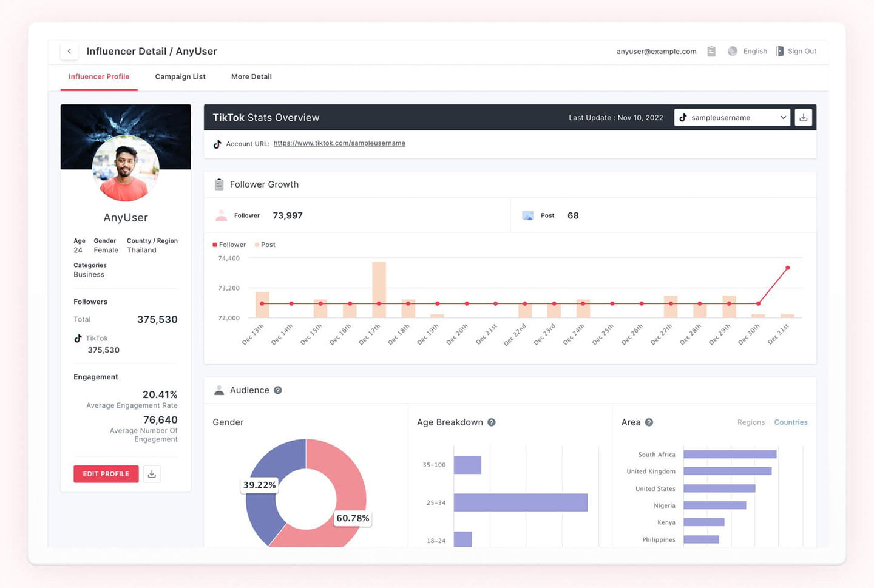Click the globe language icon
Screen dimensions: 874x588
click(733, 52)
